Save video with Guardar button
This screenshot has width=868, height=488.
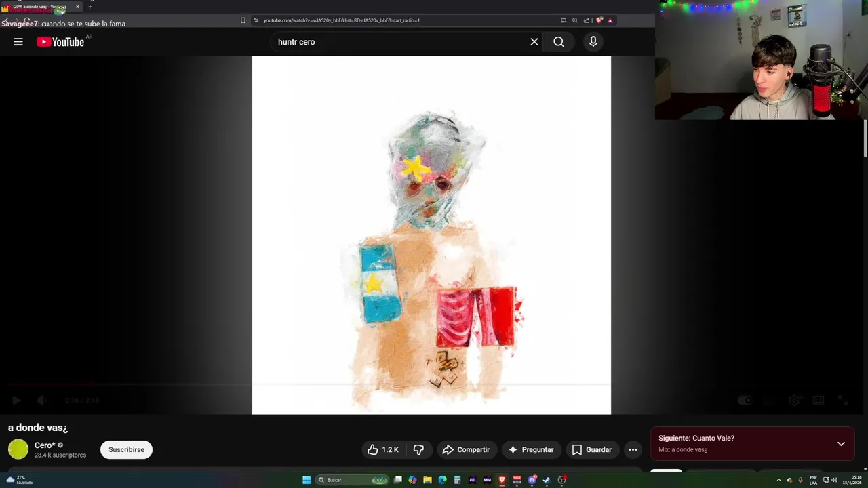tap(591, 449)
